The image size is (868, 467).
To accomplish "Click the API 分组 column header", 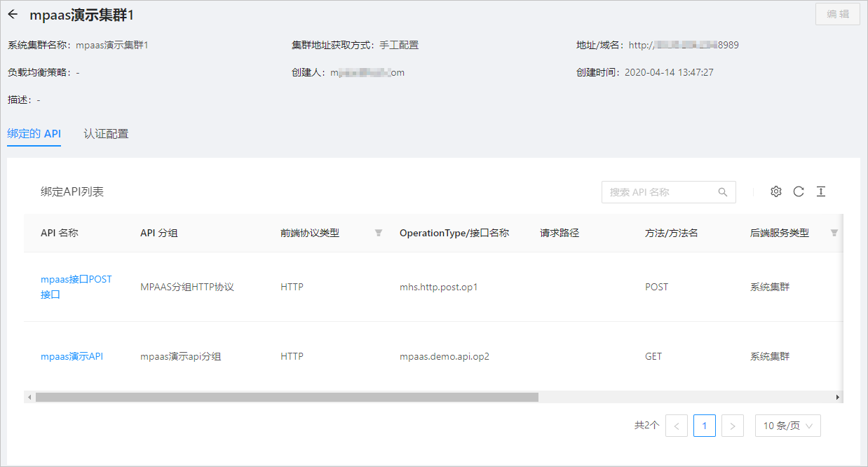I will click(x=159, y=233).
